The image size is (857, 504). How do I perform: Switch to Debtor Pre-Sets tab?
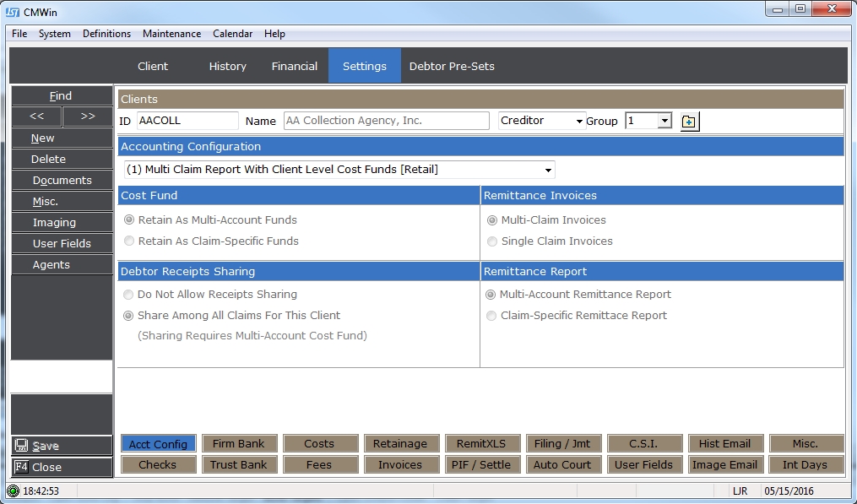452,66
